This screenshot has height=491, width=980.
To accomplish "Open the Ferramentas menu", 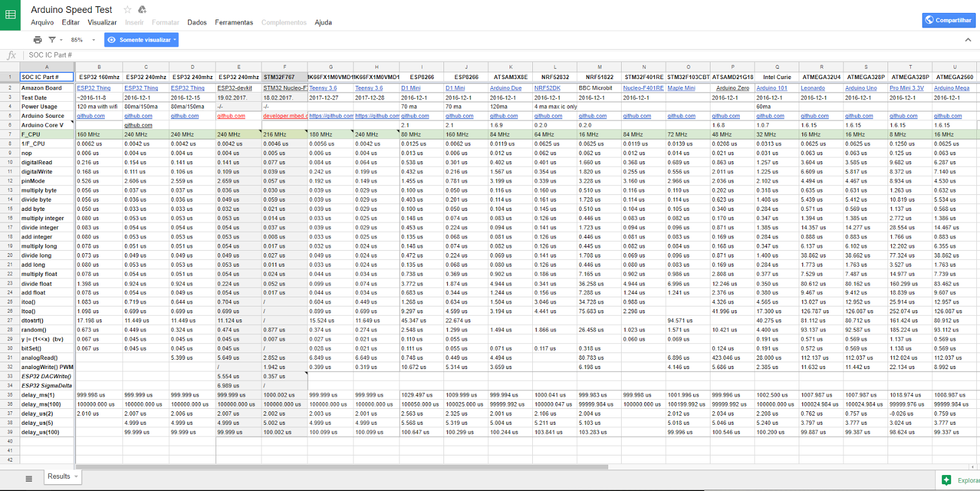I will coord(233,23).
